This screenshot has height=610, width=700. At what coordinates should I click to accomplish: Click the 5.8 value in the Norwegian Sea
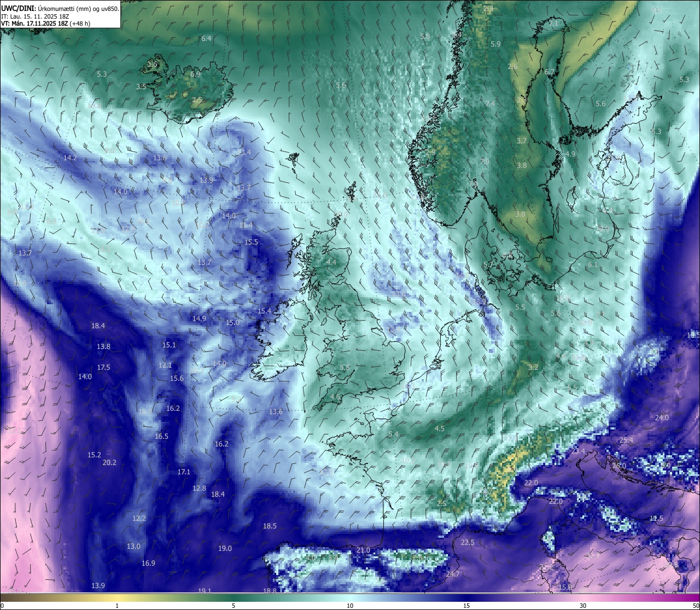point(425,37)
